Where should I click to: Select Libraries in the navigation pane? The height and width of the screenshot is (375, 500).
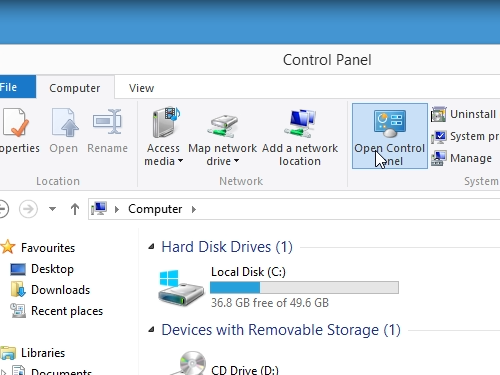coord(43,353)
